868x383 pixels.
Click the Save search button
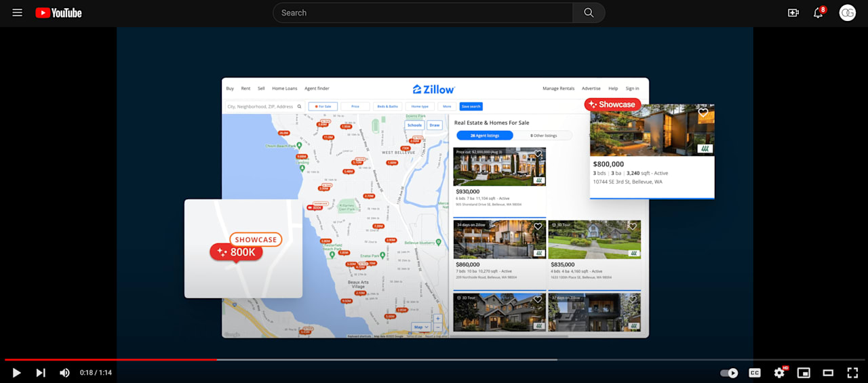click(471, 106)
